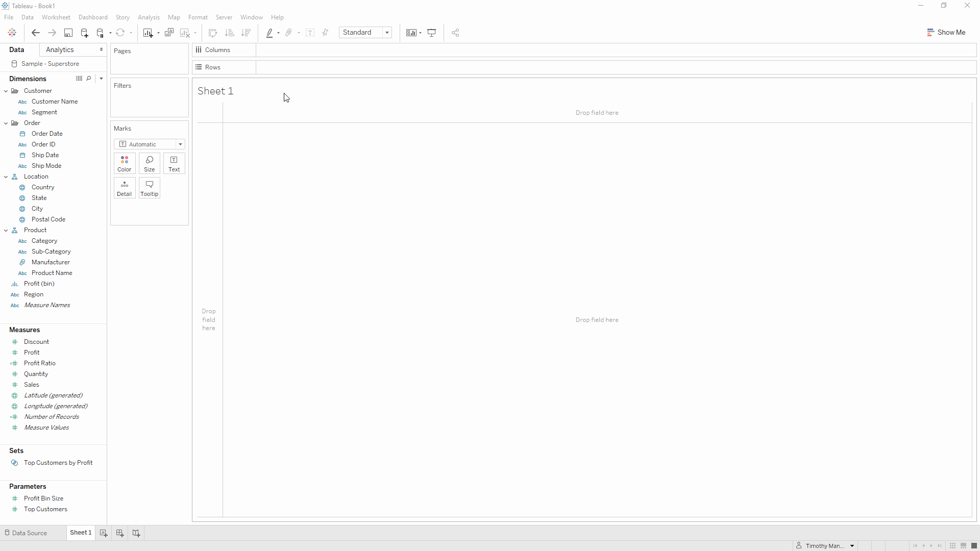Run update refresh icon in toolbar
Screen dimensions: 980x551
click(120, 33)
